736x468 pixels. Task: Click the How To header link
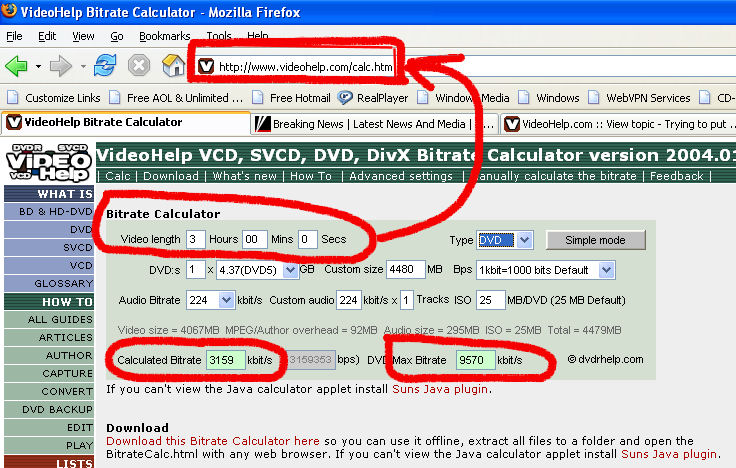(311, 176)
